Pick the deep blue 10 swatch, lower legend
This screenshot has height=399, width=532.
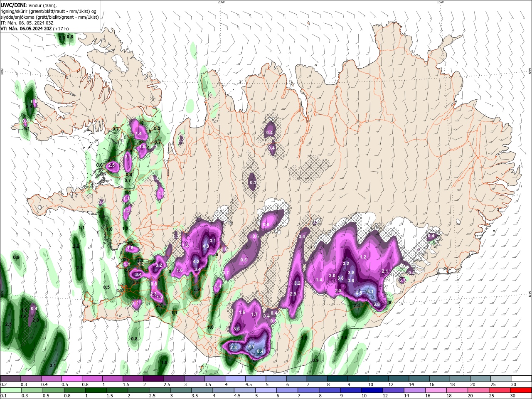372,390
